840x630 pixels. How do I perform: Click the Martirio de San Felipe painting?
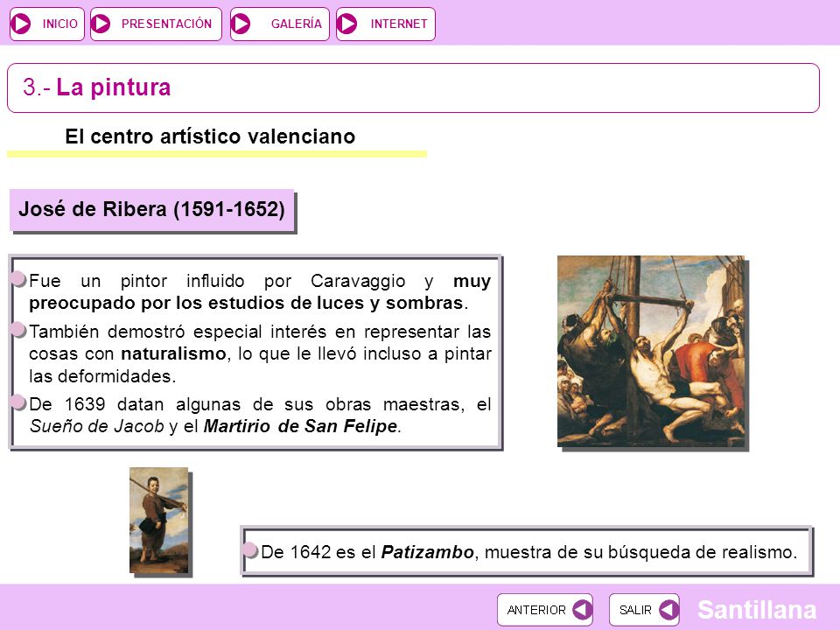tap(651, 352)
